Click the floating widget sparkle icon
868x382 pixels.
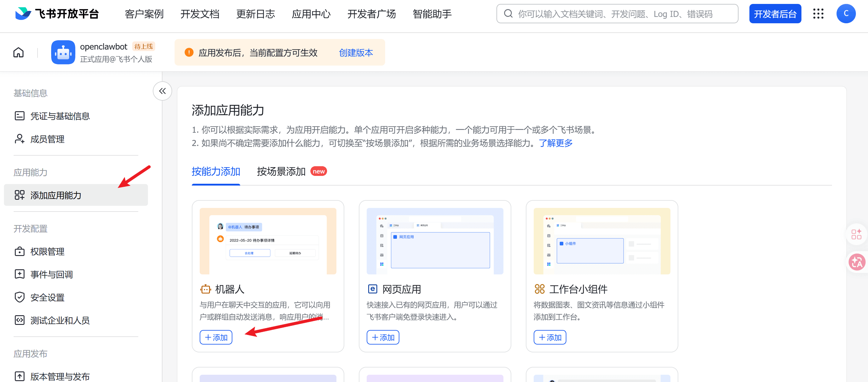pyautogui.click(x=856, y=234)
